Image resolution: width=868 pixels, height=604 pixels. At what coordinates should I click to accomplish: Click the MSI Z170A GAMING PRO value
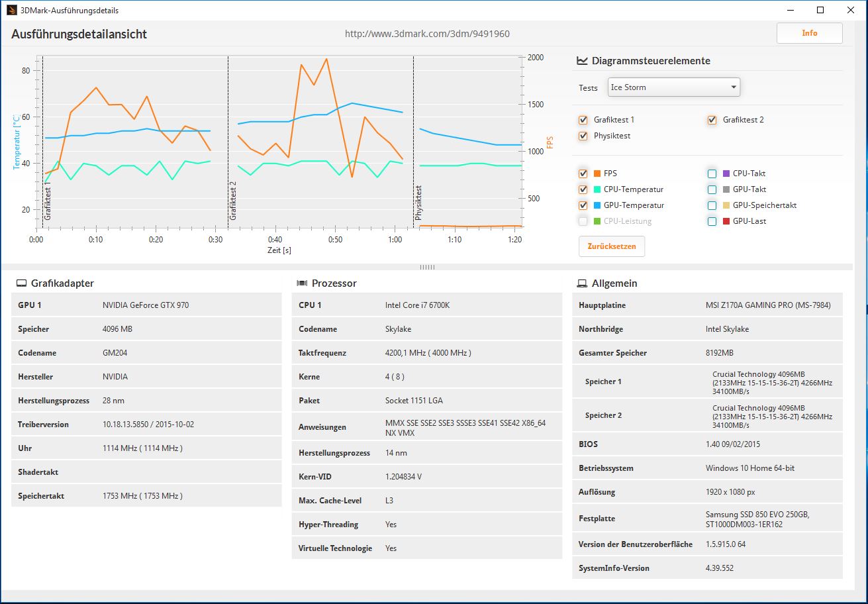coord(768,305)
